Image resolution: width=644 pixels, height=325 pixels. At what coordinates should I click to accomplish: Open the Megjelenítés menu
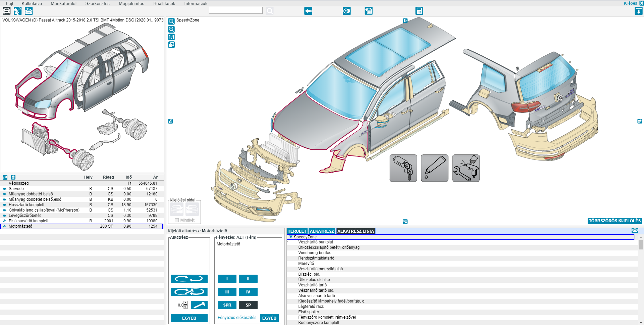point(131,3)
